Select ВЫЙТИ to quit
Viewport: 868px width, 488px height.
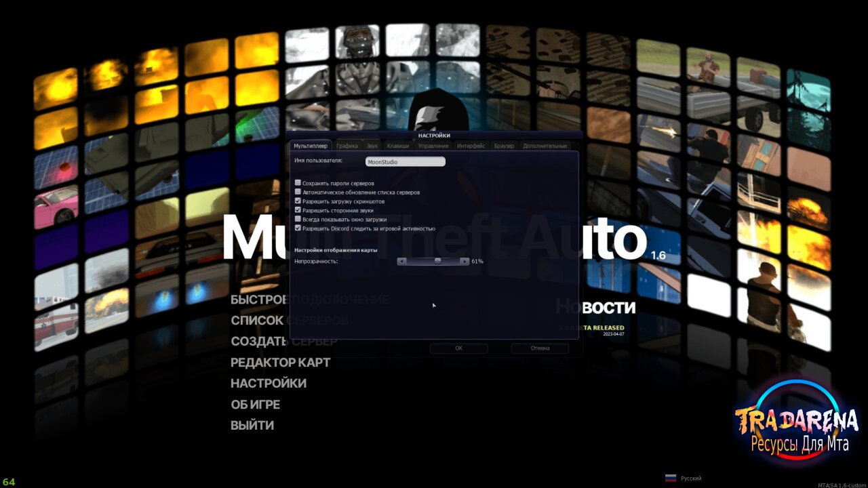252,426
